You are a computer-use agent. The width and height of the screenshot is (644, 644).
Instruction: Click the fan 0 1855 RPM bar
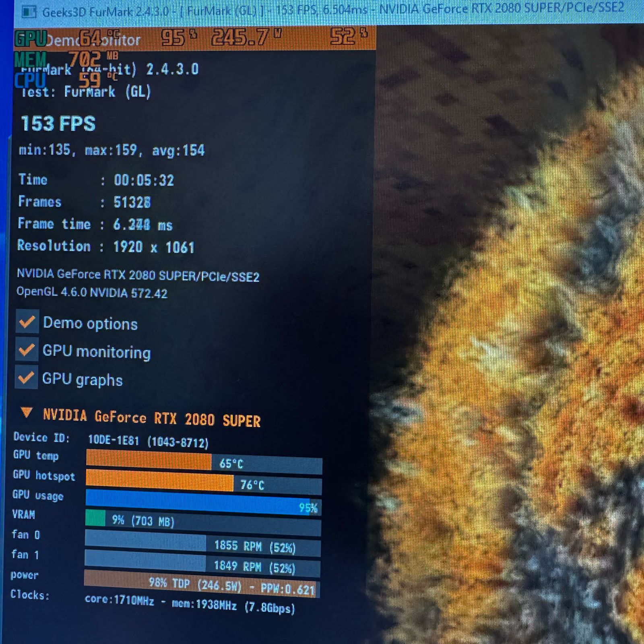(203, 543)
